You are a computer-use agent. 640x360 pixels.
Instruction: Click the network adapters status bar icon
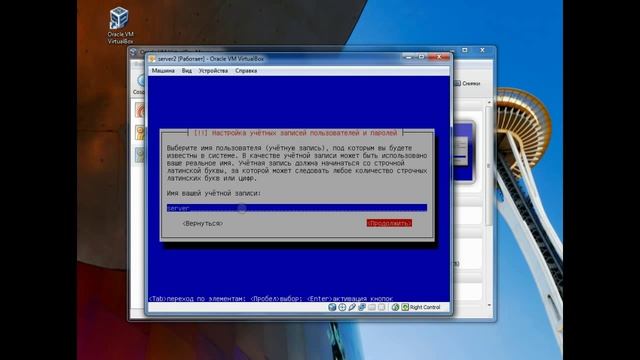tap(362, 307)
